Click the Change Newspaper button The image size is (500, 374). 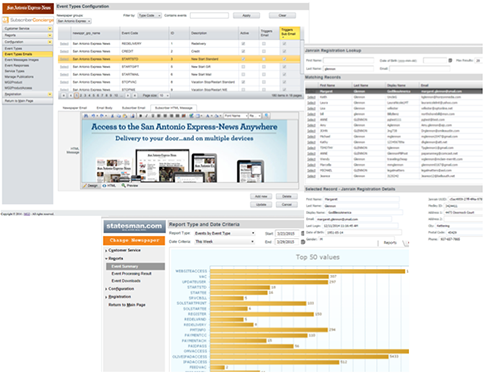(x=134, y=240)
